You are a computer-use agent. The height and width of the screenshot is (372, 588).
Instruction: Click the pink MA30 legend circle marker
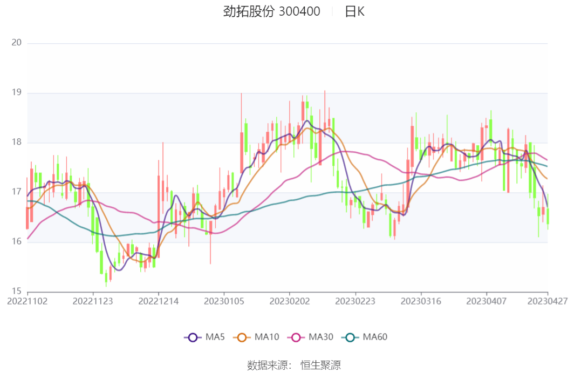pos(296,337)
